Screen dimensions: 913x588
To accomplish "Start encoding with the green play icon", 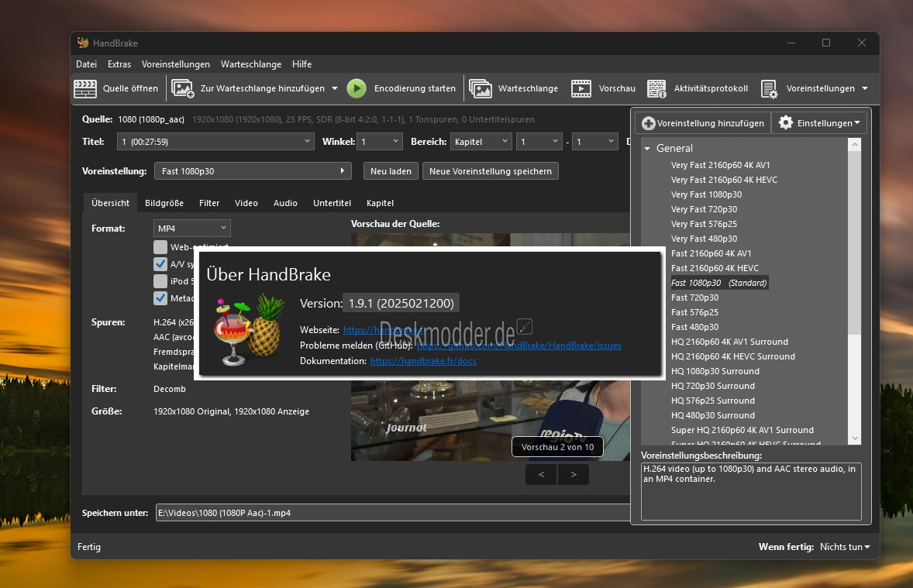I will point(357,88).
